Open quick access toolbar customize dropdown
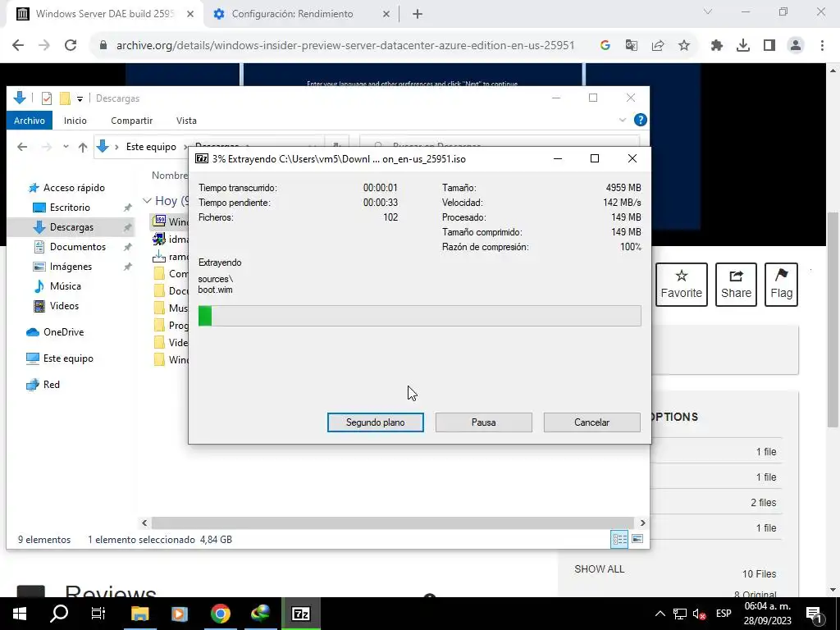Image resolution: width=840 pixels, height=630 pixels. [80, 98]
